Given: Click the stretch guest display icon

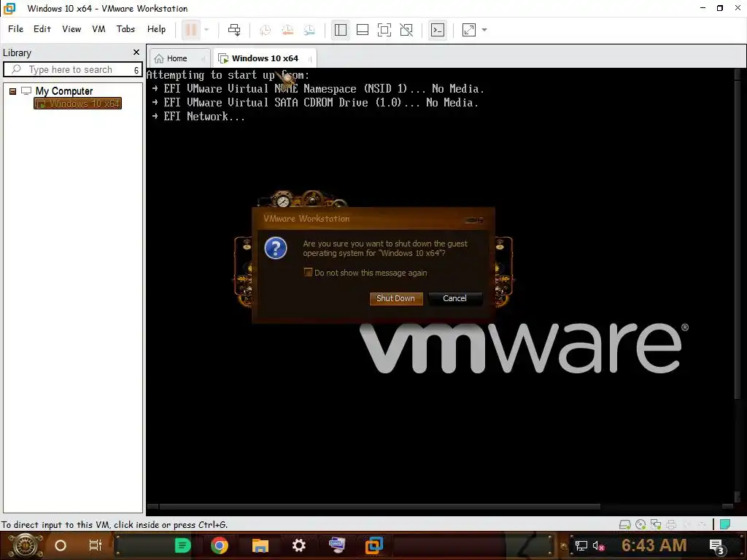Looking at the screenshot, I should tap(469, 30).
